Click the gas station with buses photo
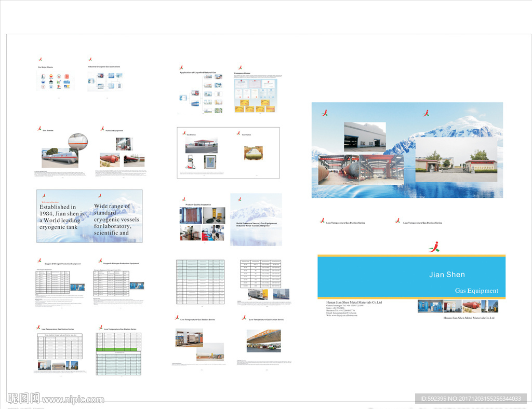This screenshot has width=532, height=409. (x=263, y=341)
